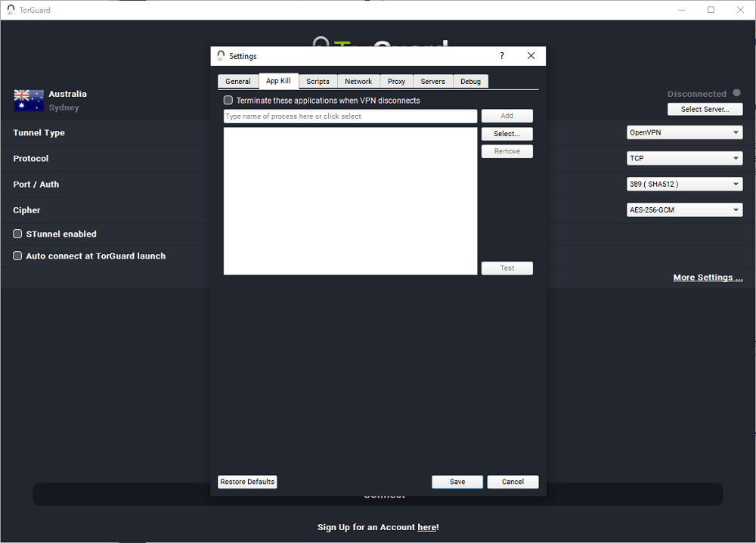This screenshot has height=543, width=756.
Task: Switch to the Scripts tab
Action: 318,82
